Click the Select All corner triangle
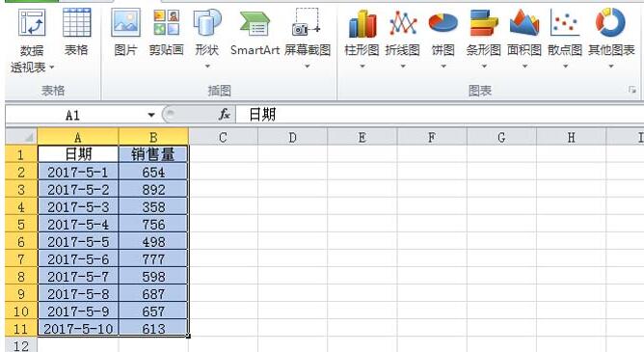Viewport: 644px width, 352px height. tap(21, 136)
